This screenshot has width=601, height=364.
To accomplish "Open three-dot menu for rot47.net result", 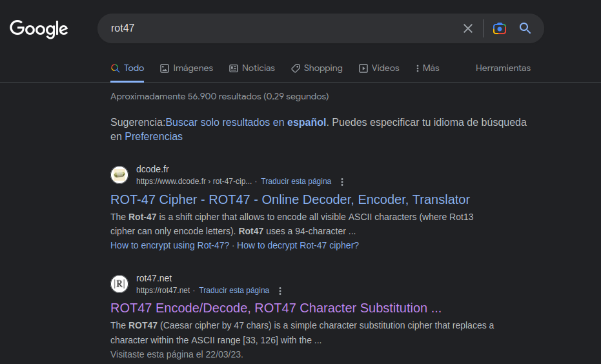I will point(280,291).
